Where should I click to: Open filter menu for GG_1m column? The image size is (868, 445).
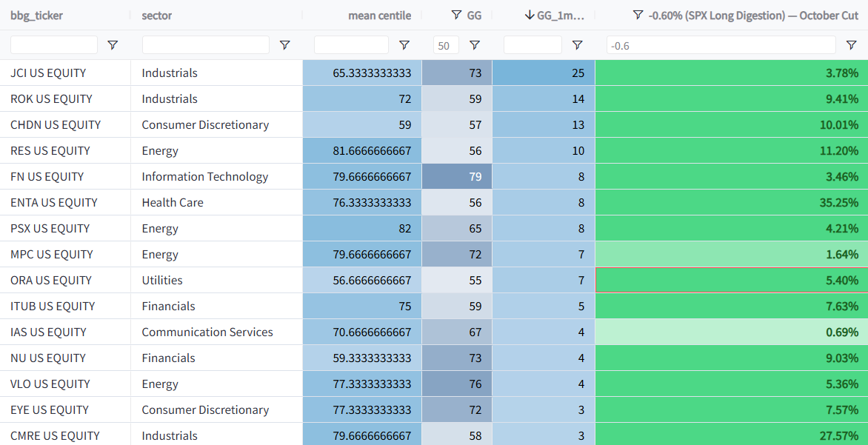[x=577, y=45]
